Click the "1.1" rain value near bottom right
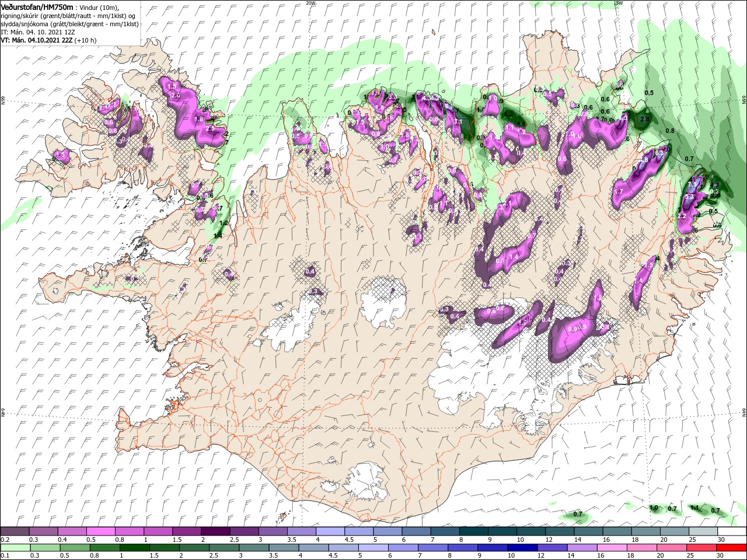The height and width of the screenshot is (560, 747). point(694,508)
